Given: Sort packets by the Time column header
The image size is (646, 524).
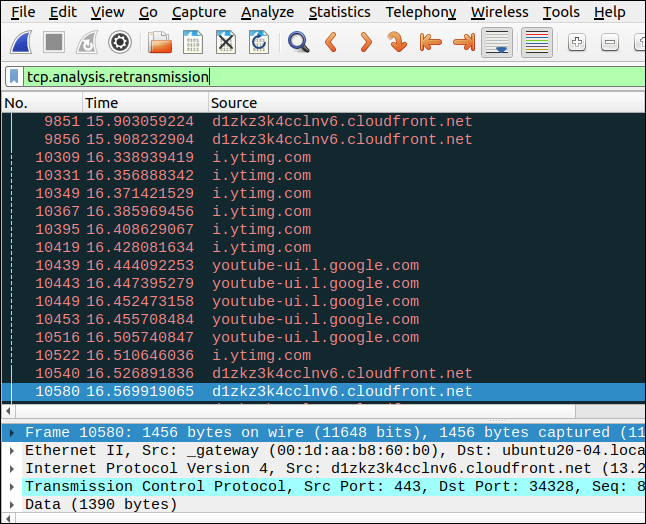Looking at the screenshot, I should (102, 103).
